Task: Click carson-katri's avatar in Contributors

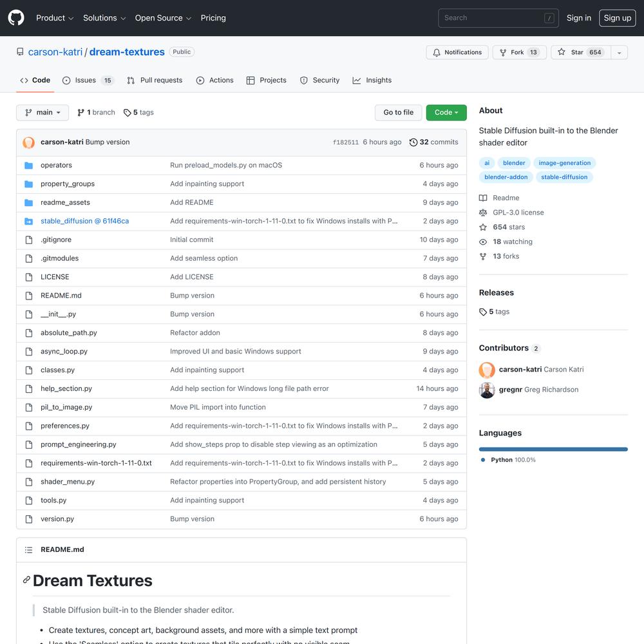Action: coord(487,370)
